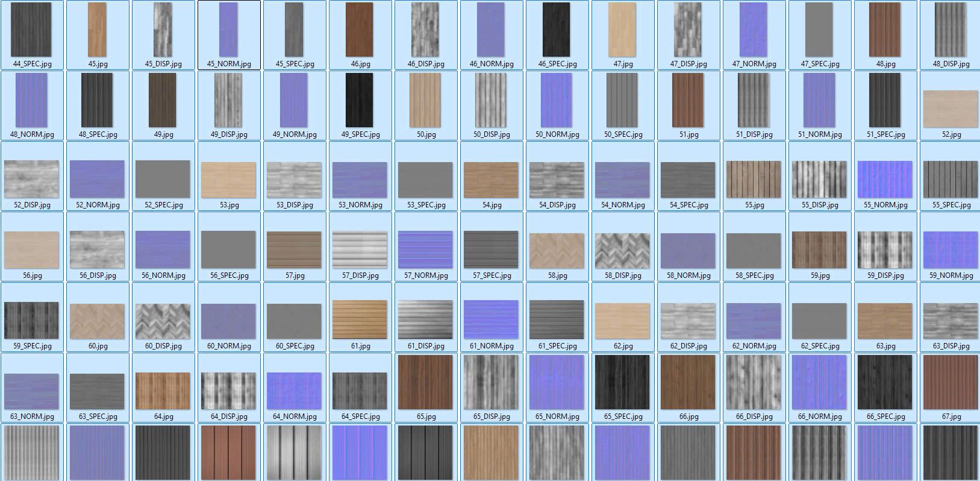980x481 pixels.
Task: Select the 51.jpg reddish wood texture
Action: coord(688,100)
